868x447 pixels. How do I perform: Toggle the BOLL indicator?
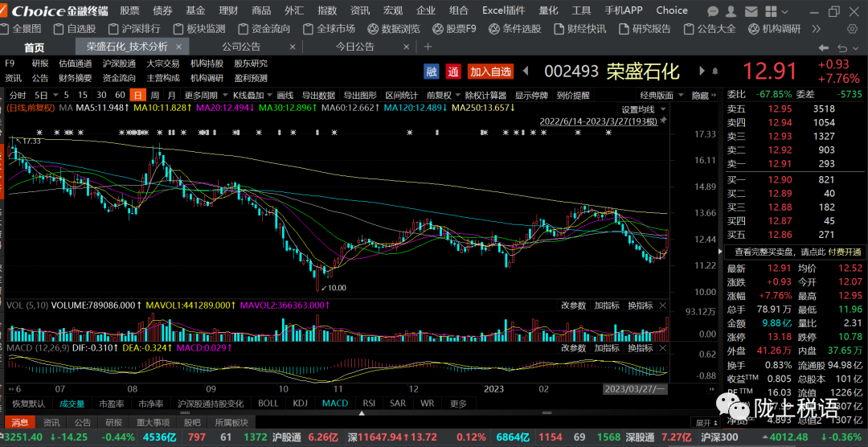pos(268,404)
